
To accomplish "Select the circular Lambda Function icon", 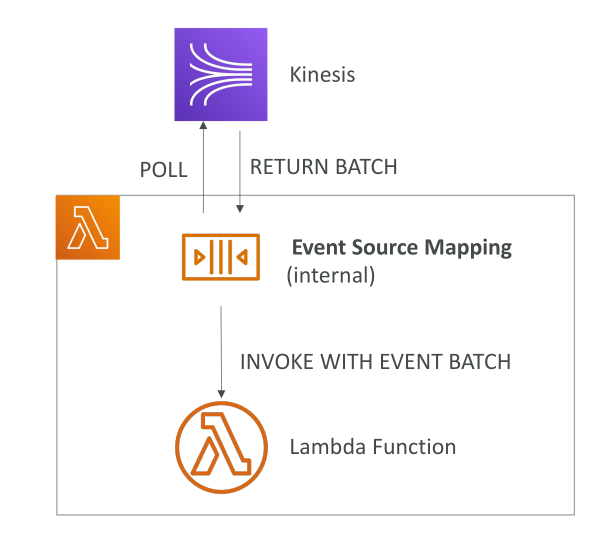I will [221, 447].
